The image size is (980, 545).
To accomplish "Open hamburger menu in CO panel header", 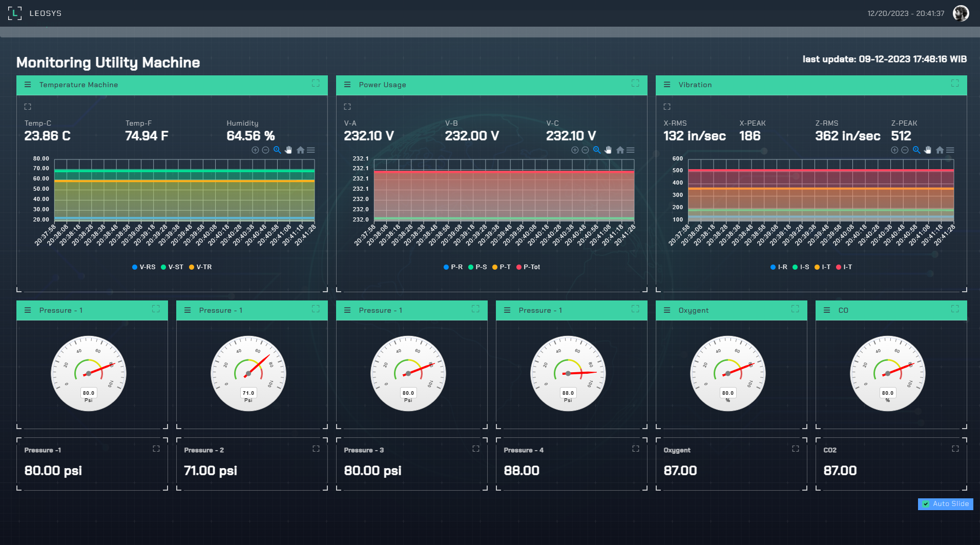I will click(827, 310).
